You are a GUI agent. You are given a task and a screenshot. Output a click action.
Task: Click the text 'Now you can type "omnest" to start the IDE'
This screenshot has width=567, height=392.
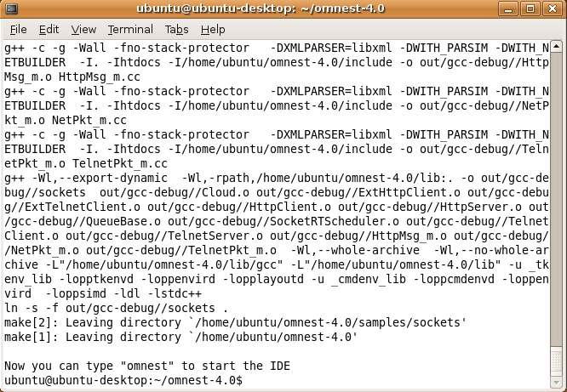147,366
